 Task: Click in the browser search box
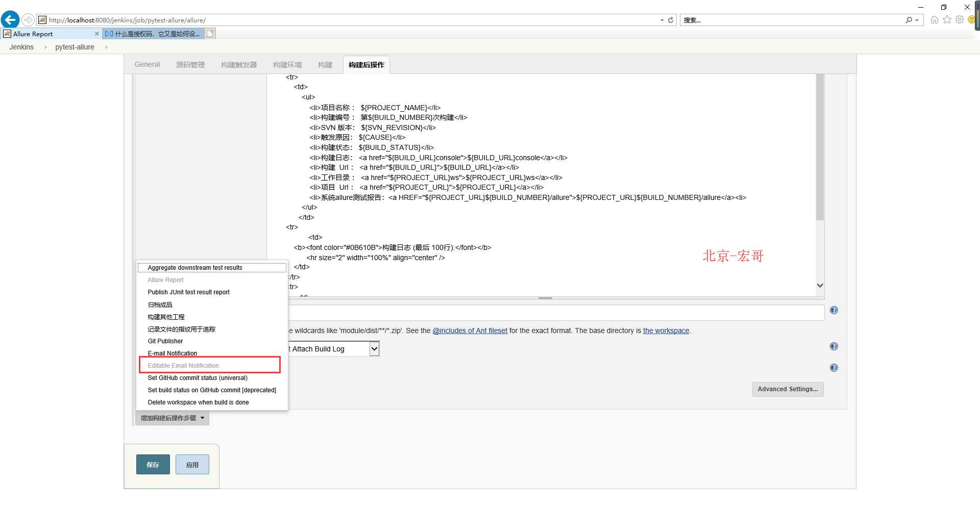(x=792, y=20)
